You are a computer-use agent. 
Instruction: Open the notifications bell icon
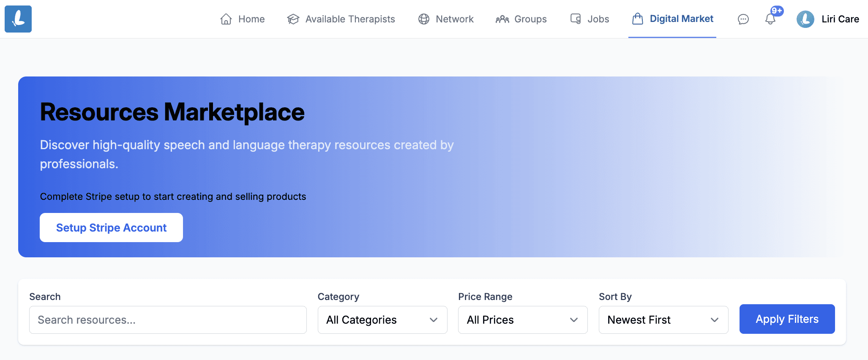tap(770, 19)
